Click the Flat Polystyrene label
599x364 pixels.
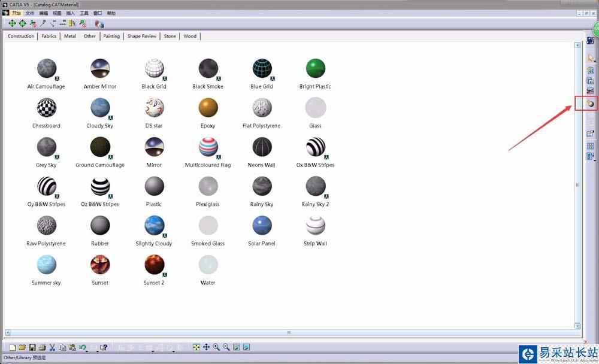[261, 126]
